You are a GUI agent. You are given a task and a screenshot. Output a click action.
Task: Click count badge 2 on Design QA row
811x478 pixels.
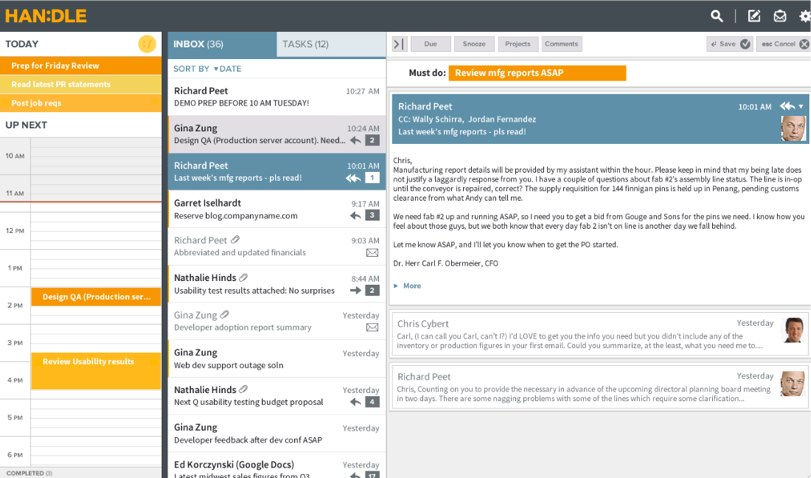click(372, 140)
